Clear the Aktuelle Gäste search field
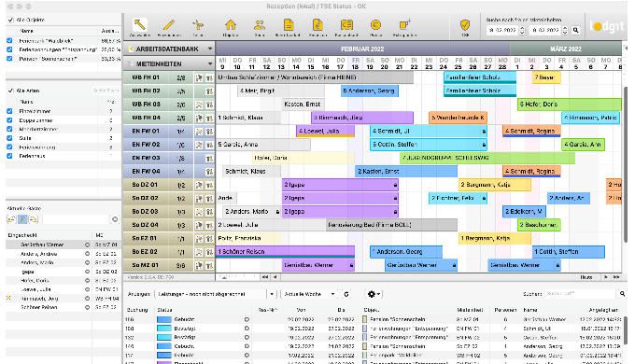635x364 pixels. (115, 219)
